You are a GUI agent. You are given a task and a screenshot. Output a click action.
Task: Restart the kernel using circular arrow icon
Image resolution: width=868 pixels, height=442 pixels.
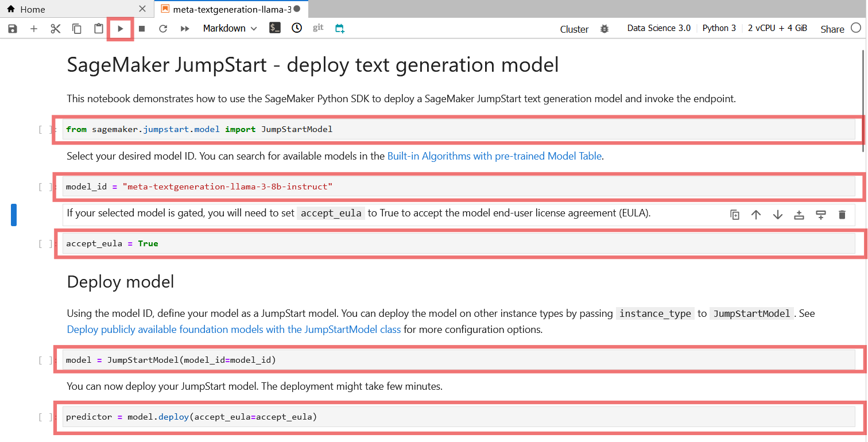point(163,28)
